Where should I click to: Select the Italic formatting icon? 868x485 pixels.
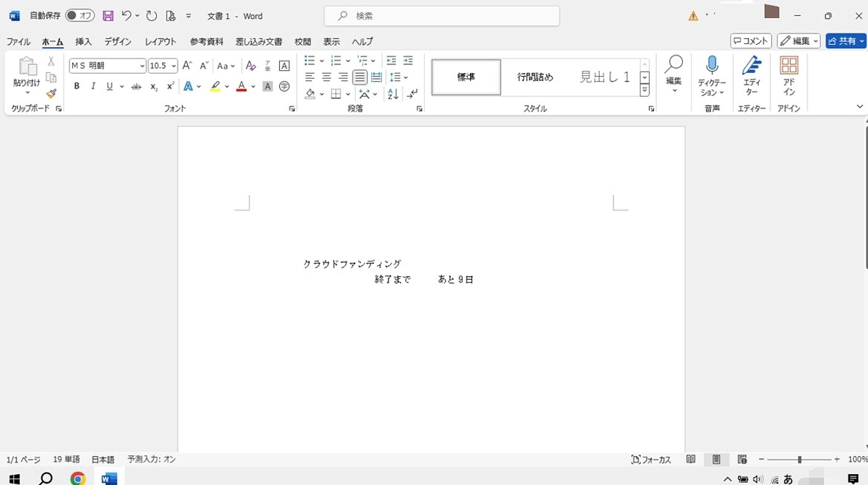tap(93, 86)
